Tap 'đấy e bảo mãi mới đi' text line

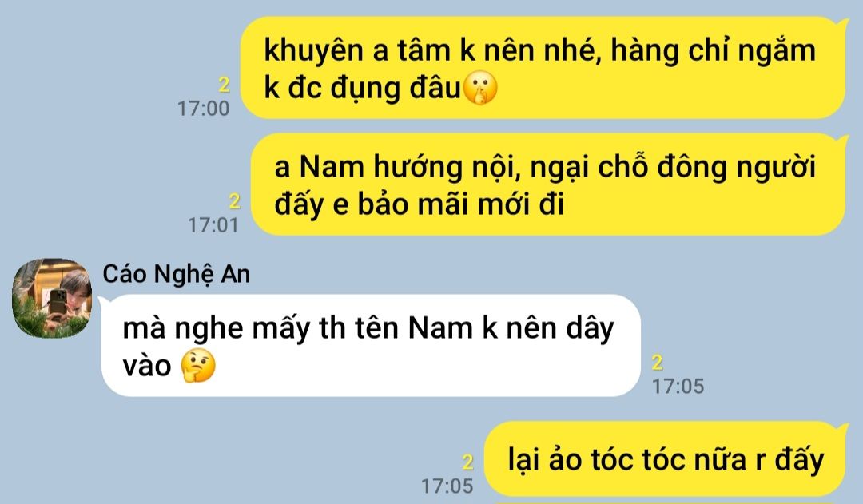pyautogui.click(x=420, y=204)
